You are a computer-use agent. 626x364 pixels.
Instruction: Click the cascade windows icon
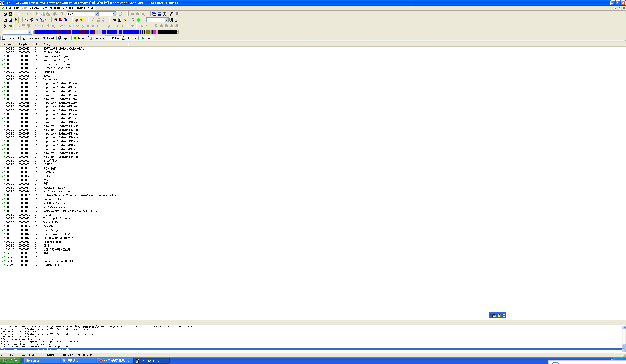(154, 14)
